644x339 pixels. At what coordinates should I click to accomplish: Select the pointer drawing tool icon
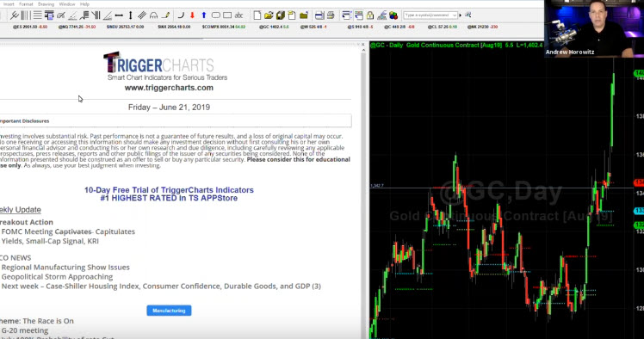point(15,15)
